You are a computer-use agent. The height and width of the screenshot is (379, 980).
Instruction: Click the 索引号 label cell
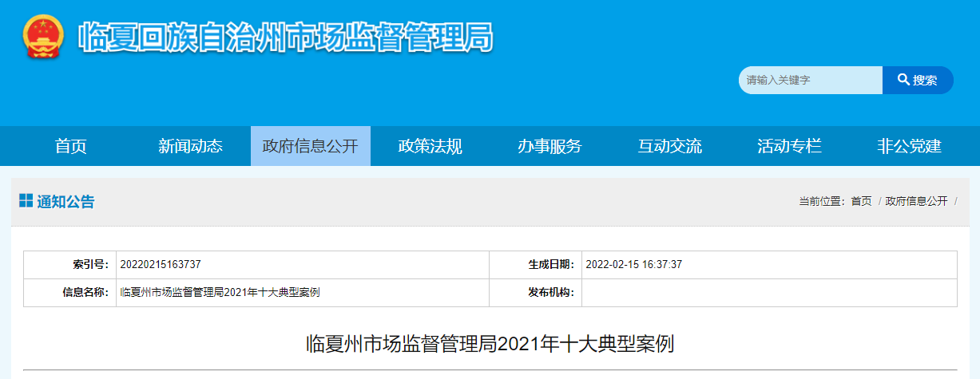pos(69,265)
